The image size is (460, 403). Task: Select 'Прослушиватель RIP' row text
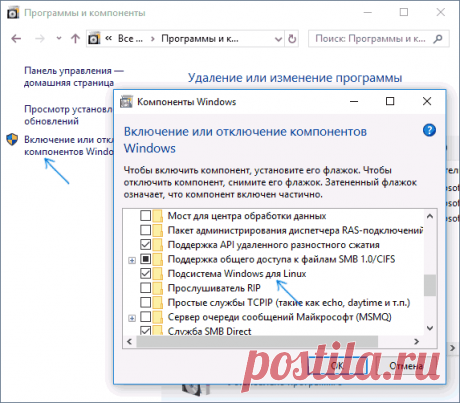pyautogui.click(x=214, y=288)
